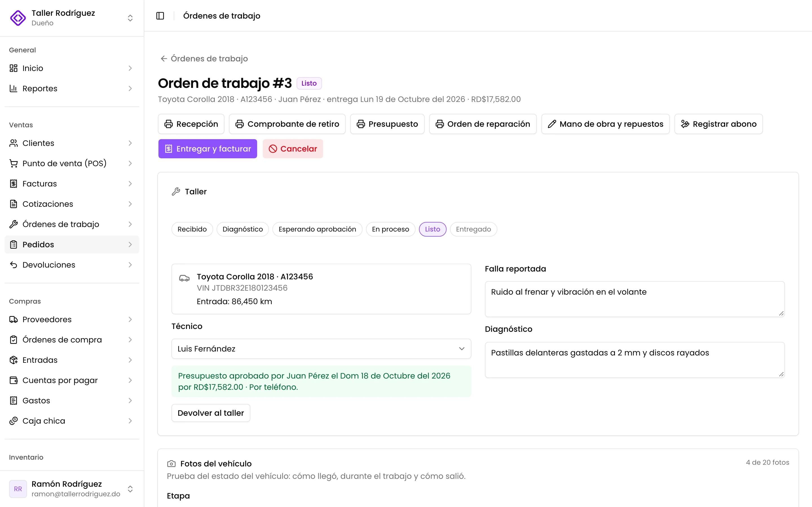The image size is (812, 507).
Task: Click the back arrow to Órdenes de trabajo
Action: pyautogui.click(x=164, y=59)
